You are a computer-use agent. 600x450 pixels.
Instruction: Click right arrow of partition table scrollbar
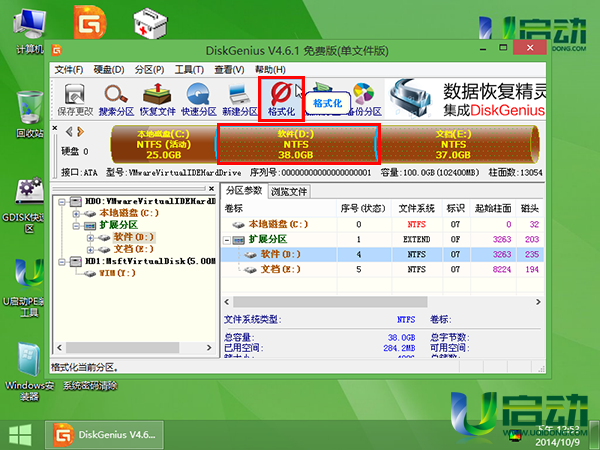[538, 302]
